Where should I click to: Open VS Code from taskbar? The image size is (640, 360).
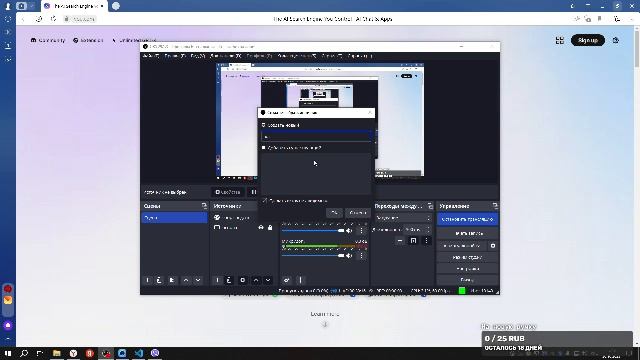point(139,353)
